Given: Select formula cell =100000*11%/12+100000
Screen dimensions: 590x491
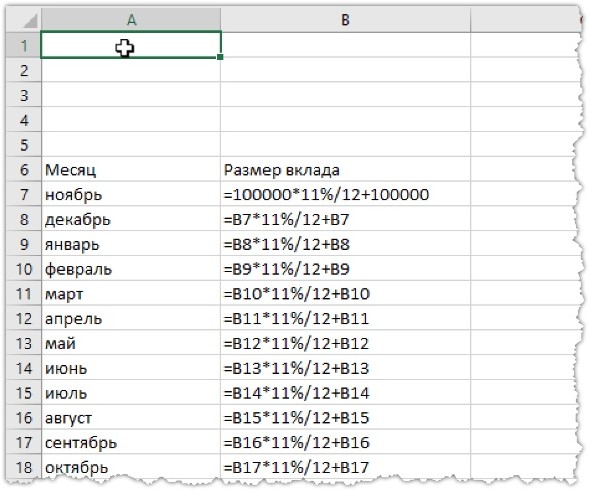Looking at the screenshot, I should tap(345, 194).
